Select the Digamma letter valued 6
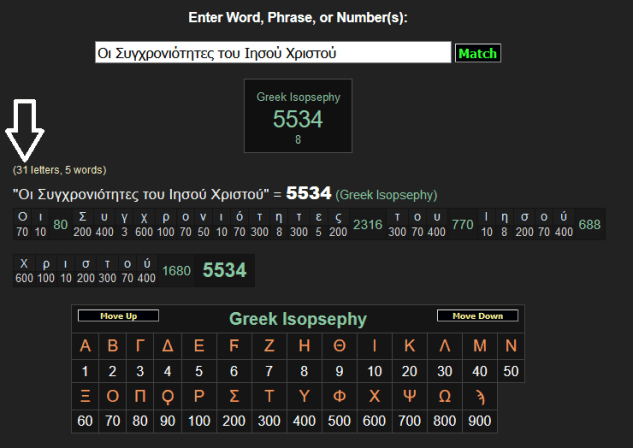 234,347
